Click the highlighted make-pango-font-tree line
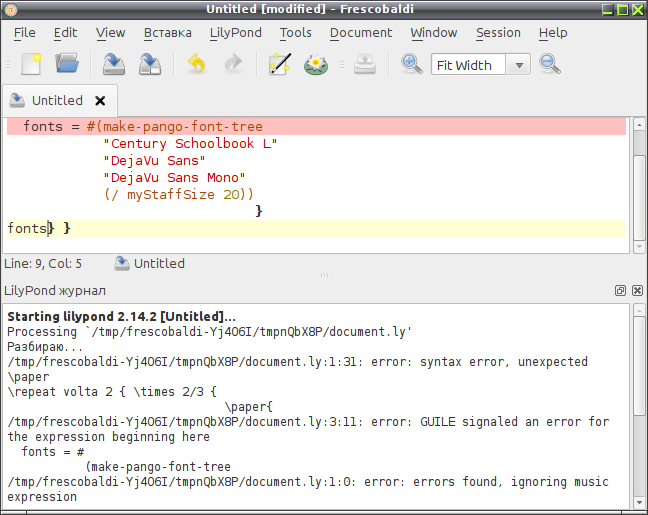The height and width of the screenshot is (515, 648). (x=317, y=126)
